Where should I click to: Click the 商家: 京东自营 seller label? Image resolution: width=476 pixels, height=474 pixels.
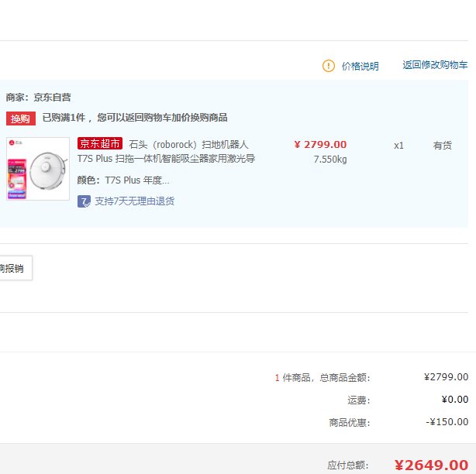(x=38, y=98)
